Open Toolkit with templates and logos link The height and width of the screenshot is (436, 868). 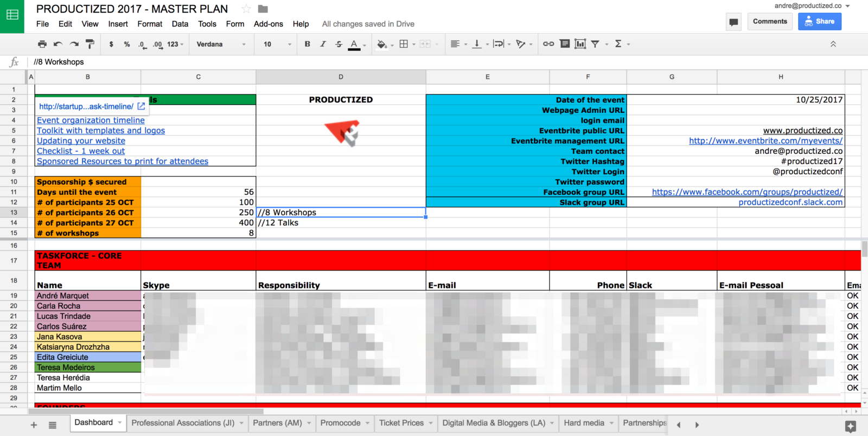[x=101, y=130]
